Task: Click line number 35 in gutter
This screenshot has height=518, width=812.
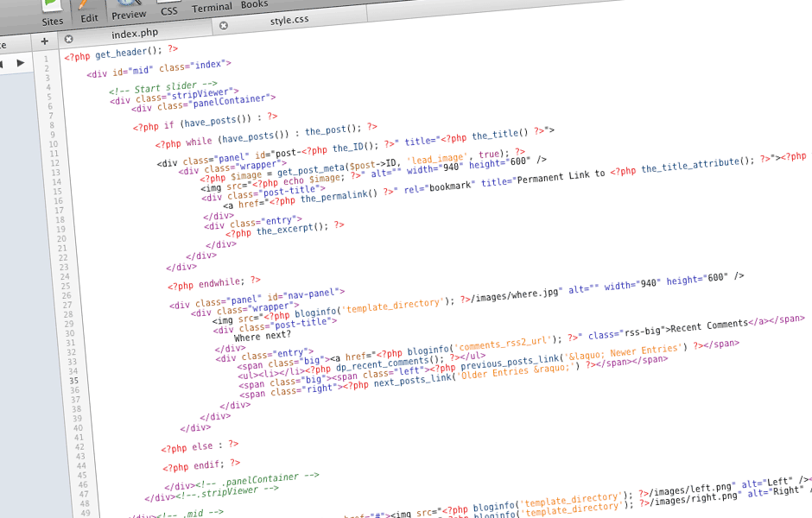Action: [x=74, y=380]
